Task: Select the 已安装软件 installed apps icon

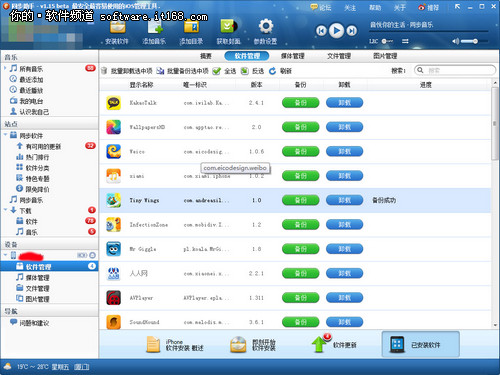Action: tap(397, 344)
